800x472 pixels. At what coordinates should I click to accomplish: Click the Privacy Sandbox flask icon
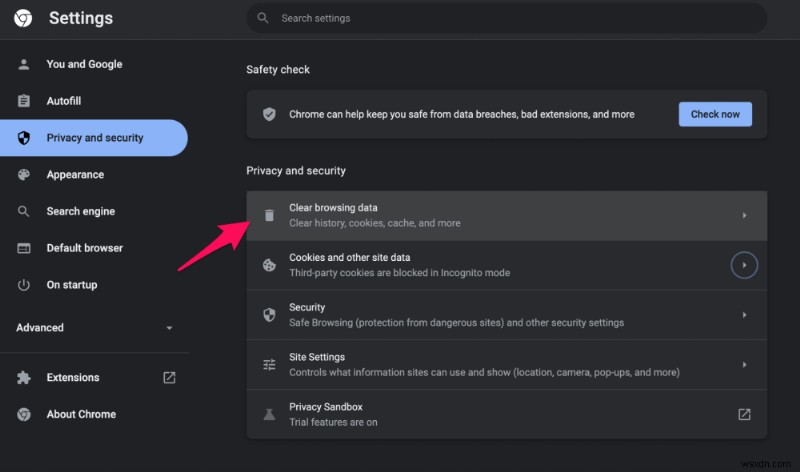coord(269,414)
